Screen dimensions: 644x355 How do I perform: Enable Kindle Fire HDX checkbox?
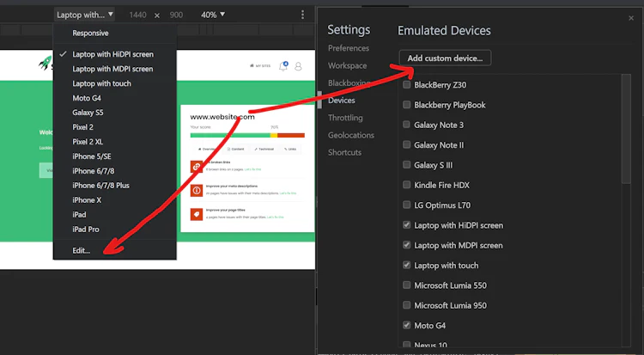point(407,185)
